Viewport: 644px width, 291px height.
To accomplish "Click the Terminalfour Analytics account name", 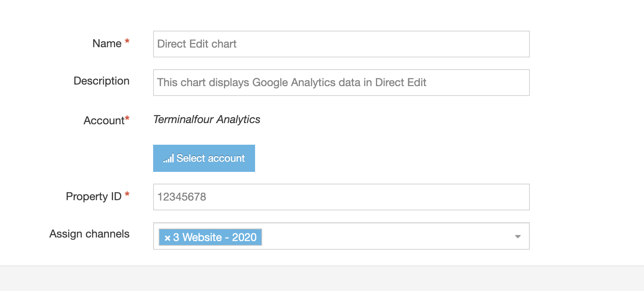I will tap(207, 120).
